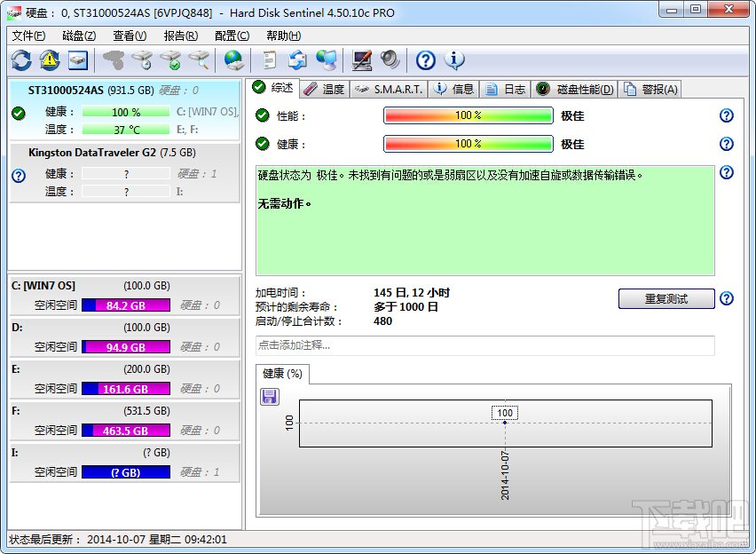Click the globe network icon in the toolbar

pos(232,60)
